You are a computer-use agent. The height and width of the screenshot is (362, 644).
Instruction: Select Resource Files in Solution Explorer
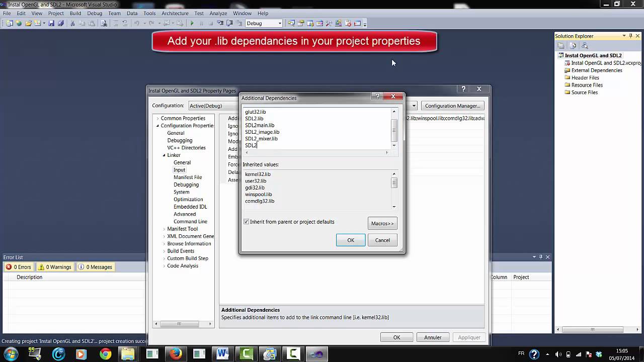coord(587,85)
